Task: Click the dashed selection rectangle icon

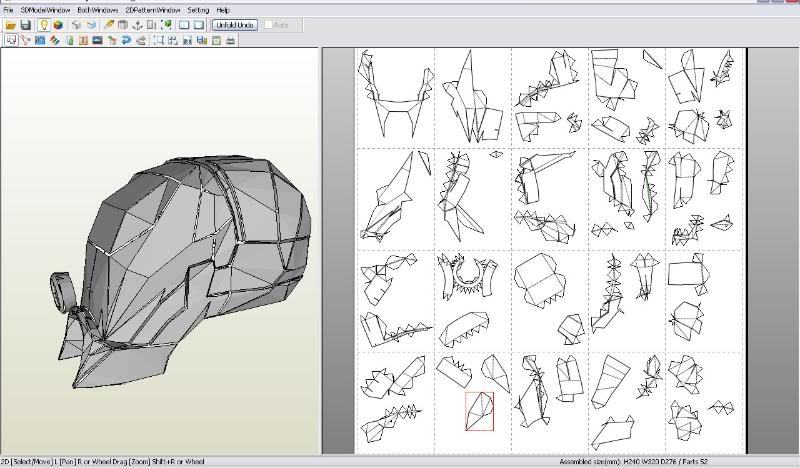Action: 159,40
